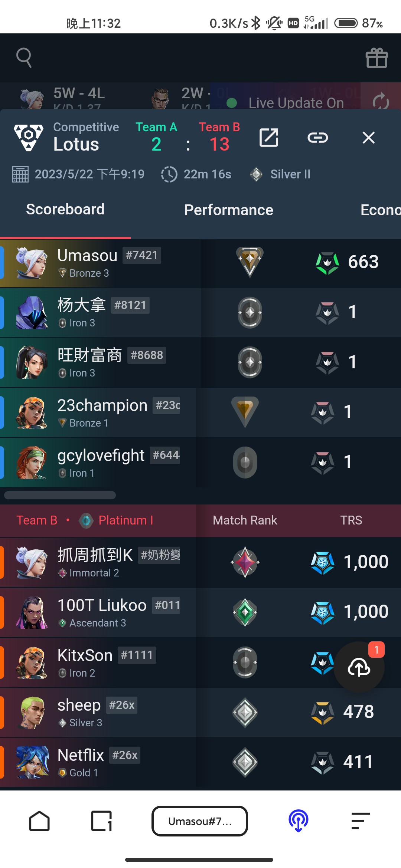Close the Lotus match detail panel
Viewport: 401px width, 868px height.
coord(369,138)
